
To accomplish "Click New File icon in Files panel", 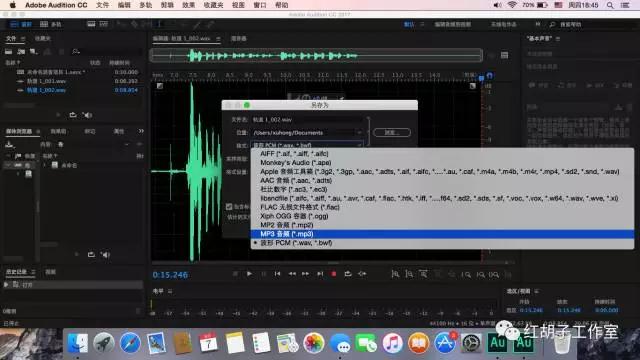I will 33,51.
